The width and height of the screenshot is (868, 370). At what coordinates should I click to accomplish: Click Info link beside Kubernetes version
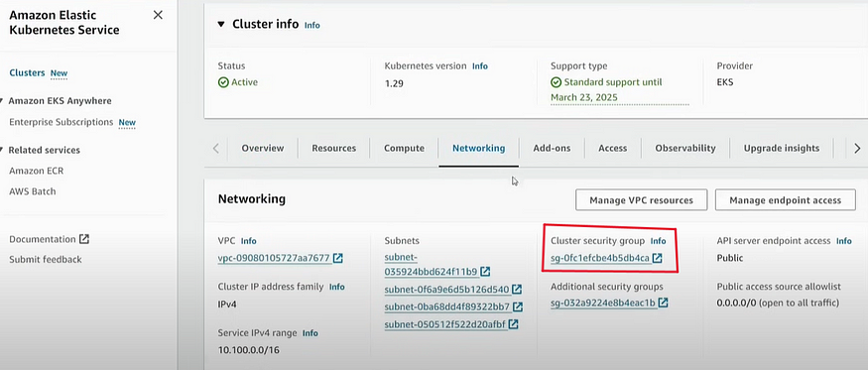[480, 66]
